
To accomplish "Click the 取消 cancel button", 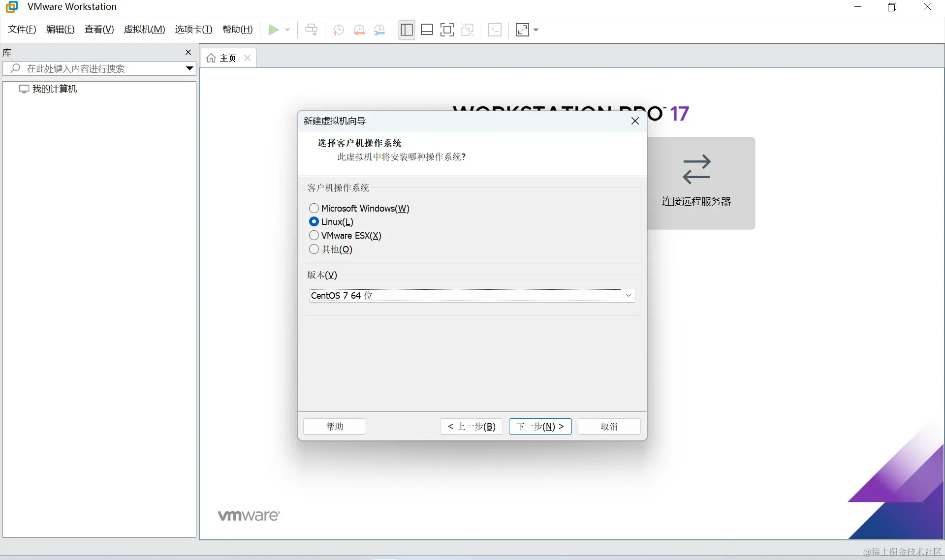I will tap(609, 426).
